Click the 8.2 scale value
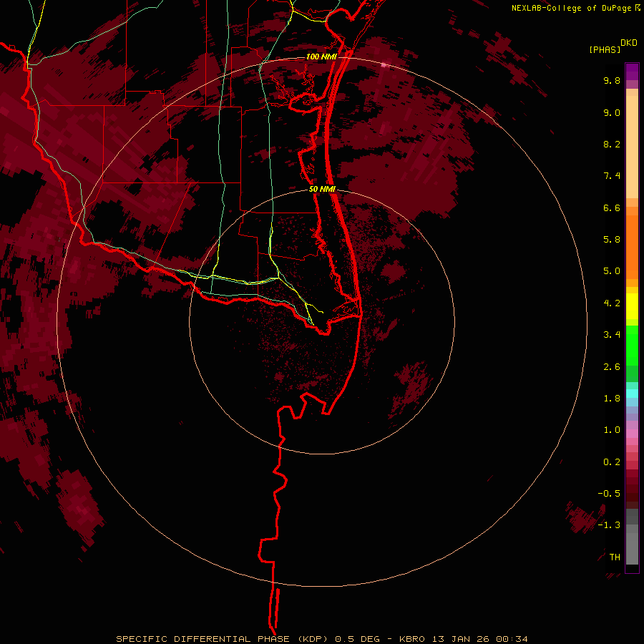 tap(612, 144)
